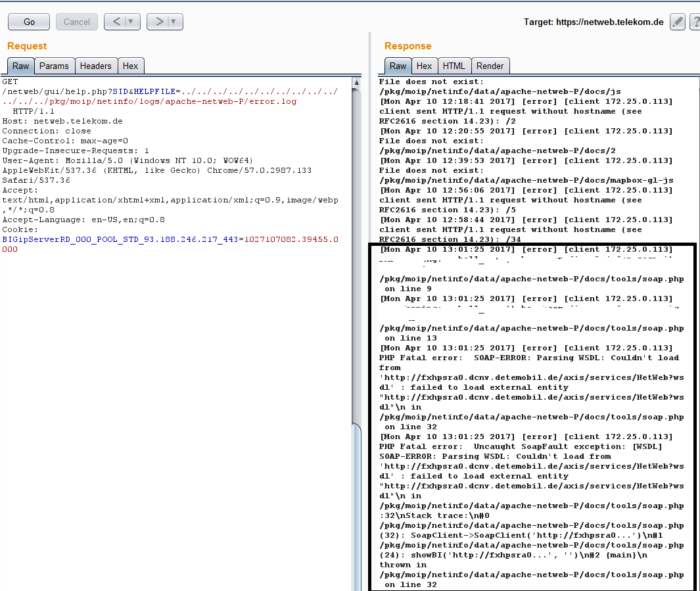Click the Cache-Control: max-age=0 line
700x591 pixels.
[65, 141]
